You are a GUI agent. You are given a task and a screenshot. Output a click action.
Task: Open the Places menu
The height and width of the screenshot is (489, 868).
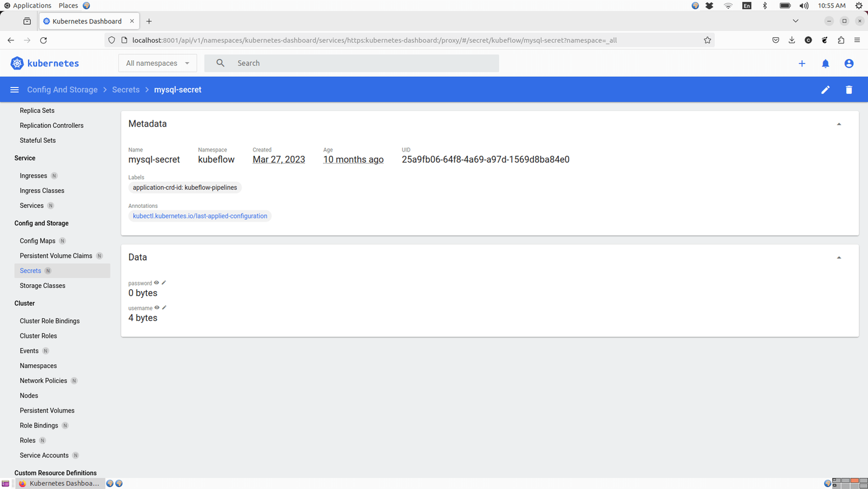coord(68,6)
